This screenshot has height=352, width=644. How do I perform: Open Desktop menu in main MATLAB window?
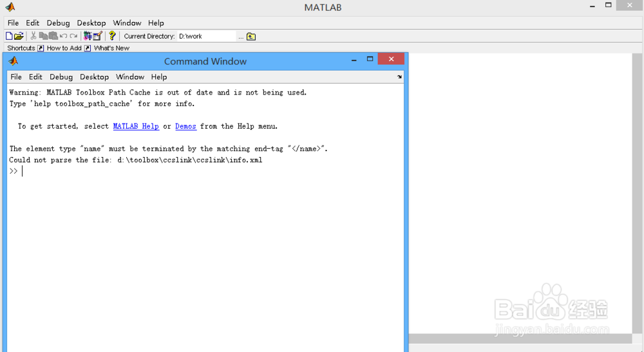tap(91, 23)
